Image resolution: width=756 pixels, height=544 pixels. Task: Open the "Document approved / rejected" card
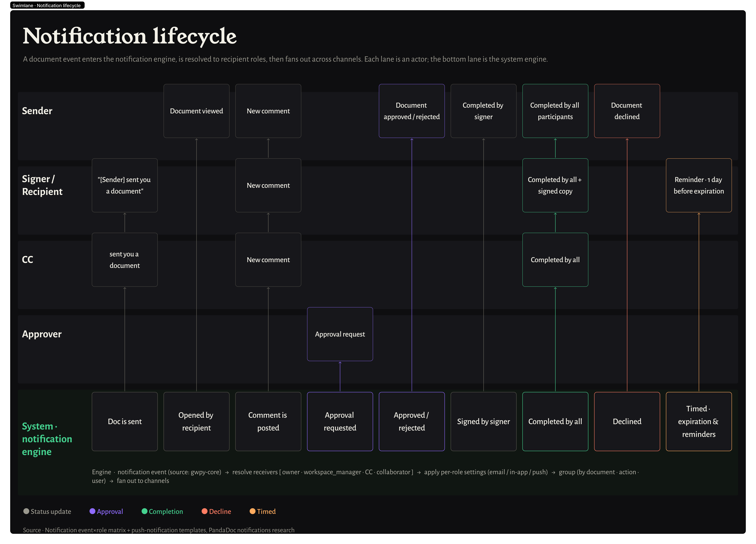tap(412, 111)
